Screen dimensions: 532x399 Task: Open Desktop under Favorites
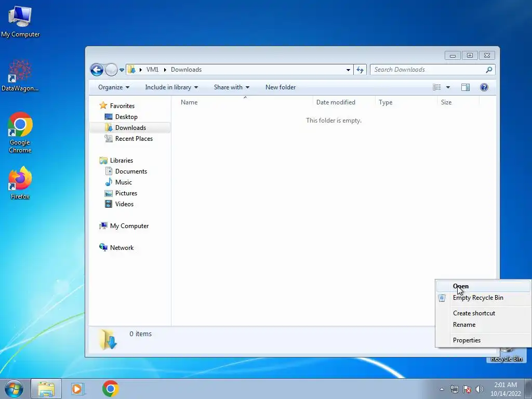121,117
